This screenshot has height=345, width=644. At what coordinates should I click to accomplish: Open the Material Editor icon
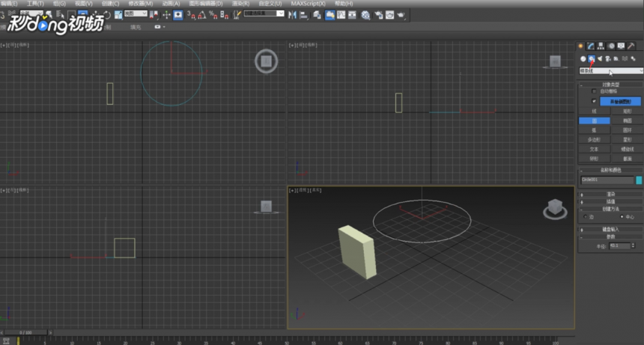pos(365,15)
